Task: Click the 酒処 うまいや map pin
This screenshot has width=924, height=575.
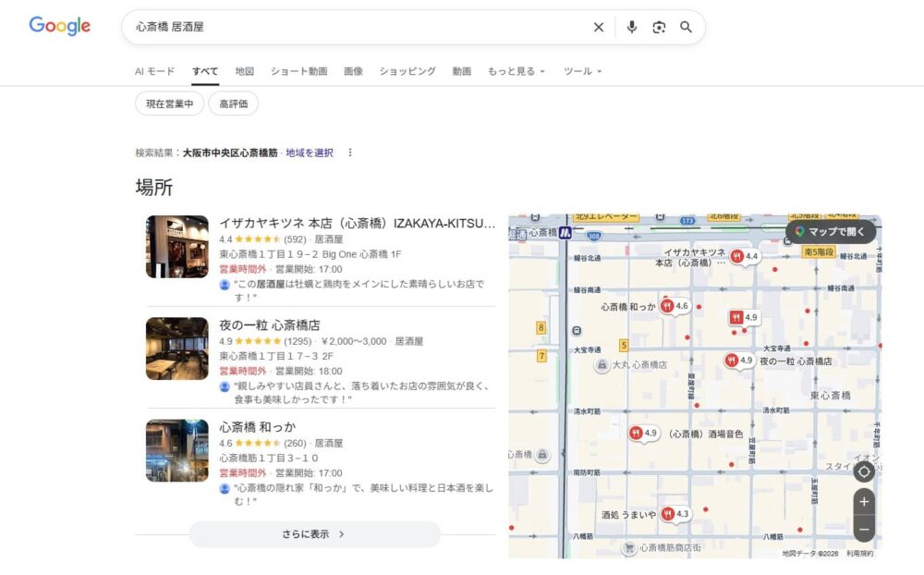Action: [667, 514]
